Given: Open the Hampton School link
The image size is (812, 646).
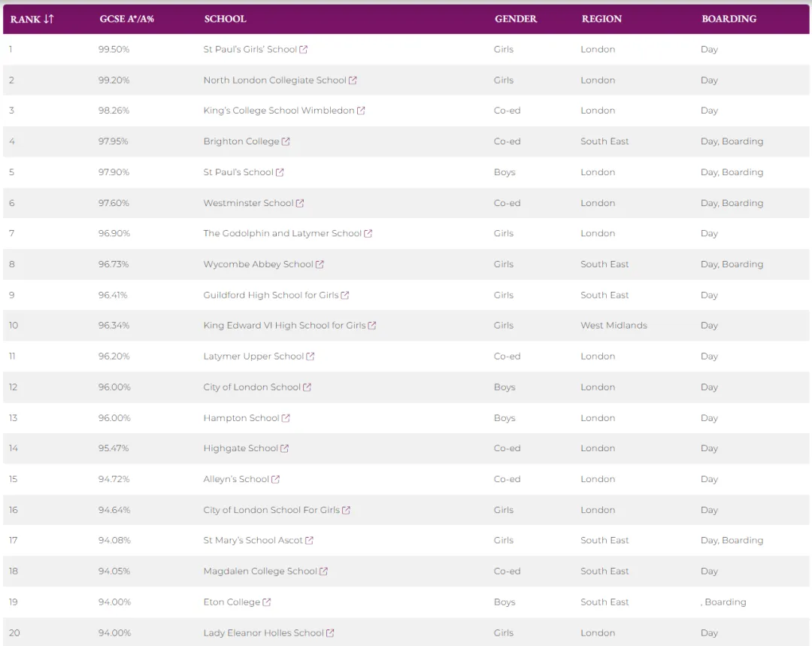Looking at the screenshot, I should point(241,418).
